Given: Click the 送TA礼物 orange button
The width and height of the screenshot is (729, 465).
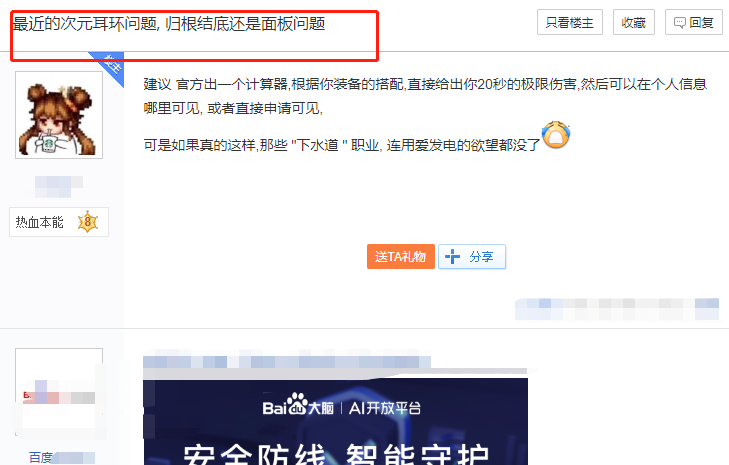Looking at the screenshot, I should (x=401, y=257).
